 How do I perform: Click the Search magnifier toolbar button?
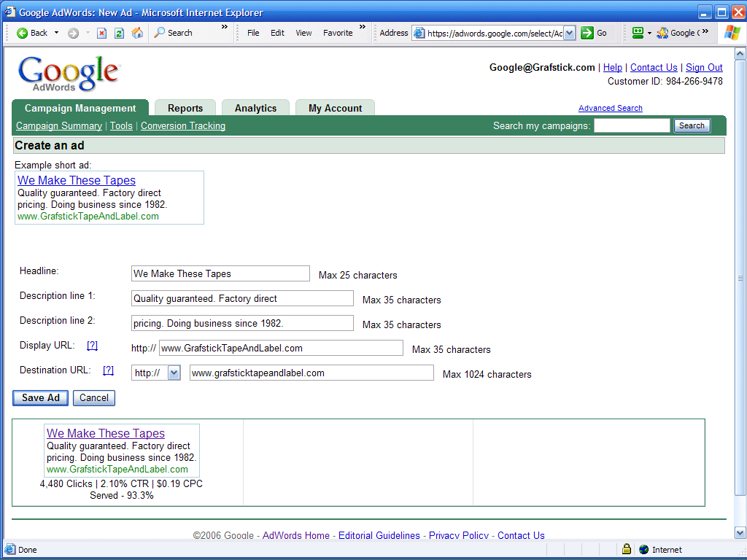pos(173,33)
